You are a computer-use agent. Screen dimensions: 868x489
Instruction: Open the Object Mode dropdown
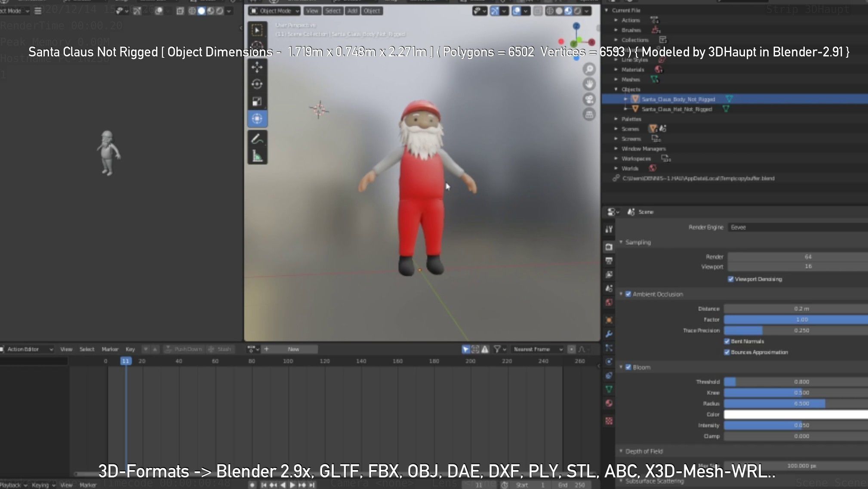(x=274, y=11)
